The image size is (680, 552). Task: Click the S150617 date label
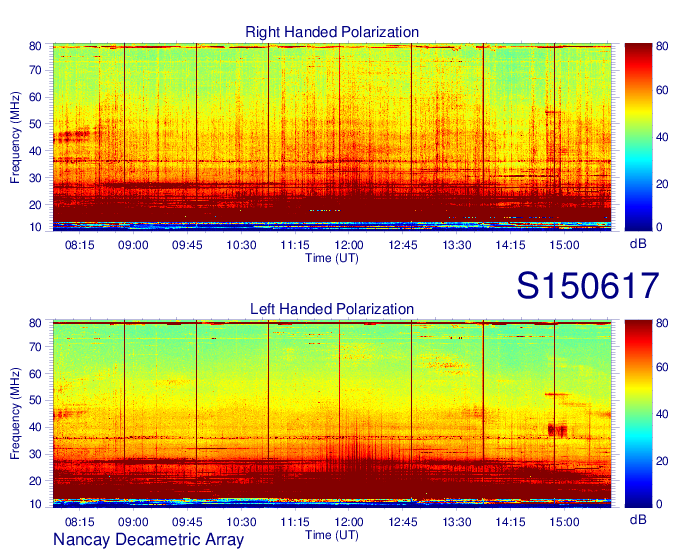pyautogui.click(x=588, y=286)
